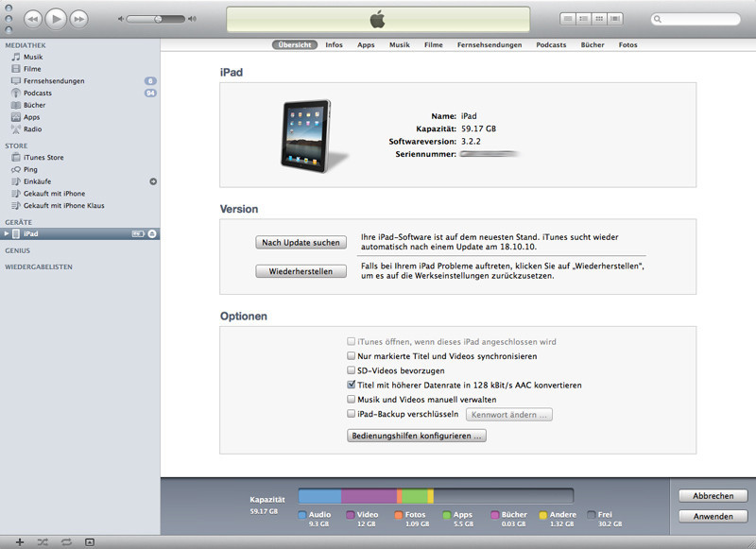The image size is (756, 549).
Task: Switch to the Fotos tab
Action: click(627, 44)
